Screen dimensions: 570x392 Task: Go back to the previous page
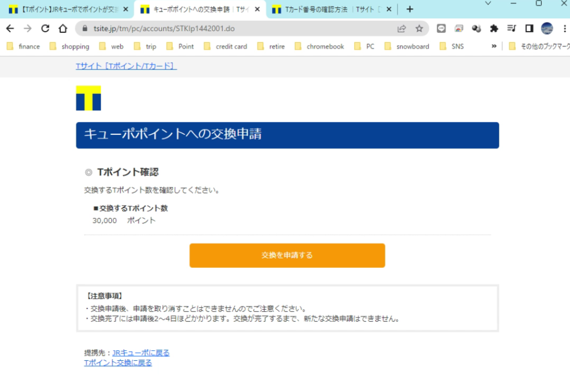click(x=10, y=28)
